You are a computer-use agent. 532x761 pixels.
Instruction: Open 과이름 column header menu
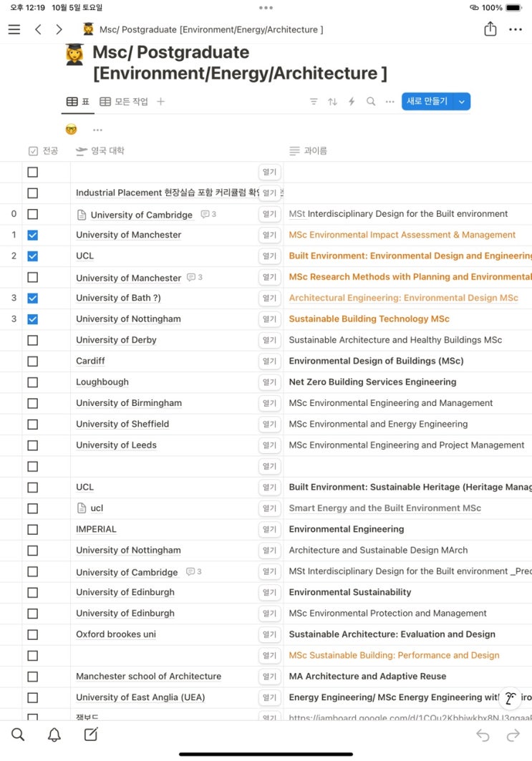(x=308, y=151)
